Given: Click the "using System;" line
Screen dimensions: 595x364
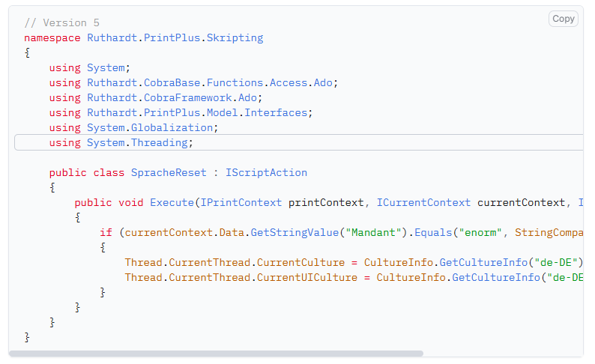Looking at the screenshot, I should coord(90,67).
